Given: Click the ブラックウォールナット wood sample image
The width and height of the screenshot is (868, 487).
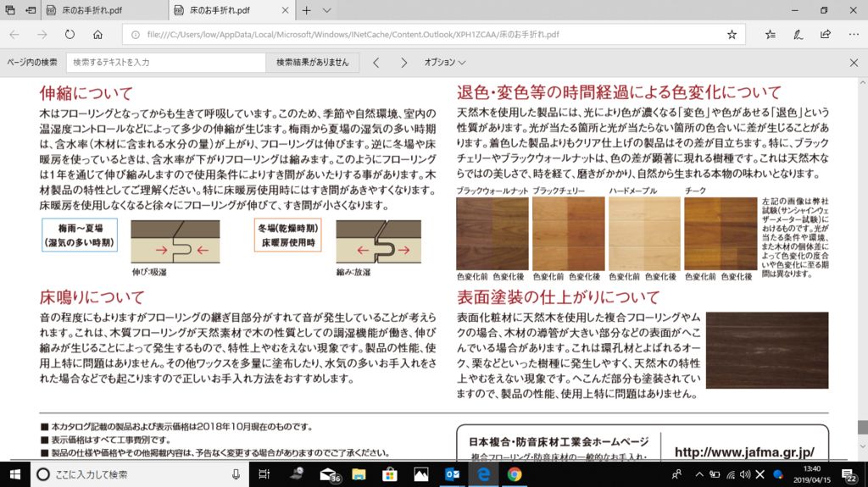Looking at the screenshot, I should 492,234.
